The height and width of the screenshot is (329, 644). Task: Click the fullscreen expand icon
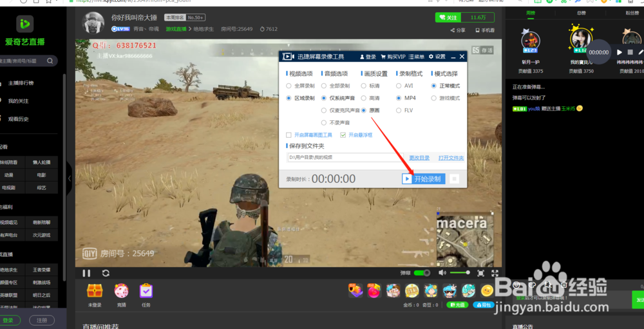(x=495, y=273)
